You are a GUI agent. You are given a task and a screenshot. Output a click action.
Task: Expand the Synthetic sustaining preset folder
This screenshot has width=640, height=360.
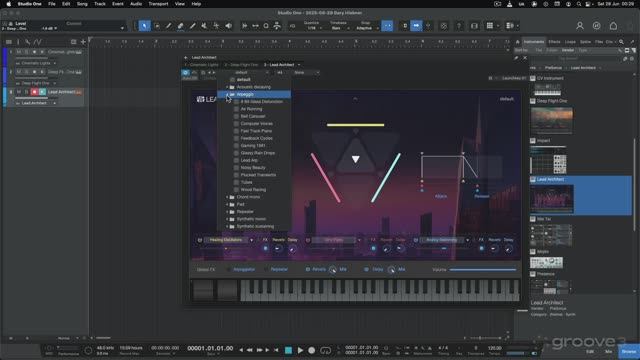(x=227, y=227)
